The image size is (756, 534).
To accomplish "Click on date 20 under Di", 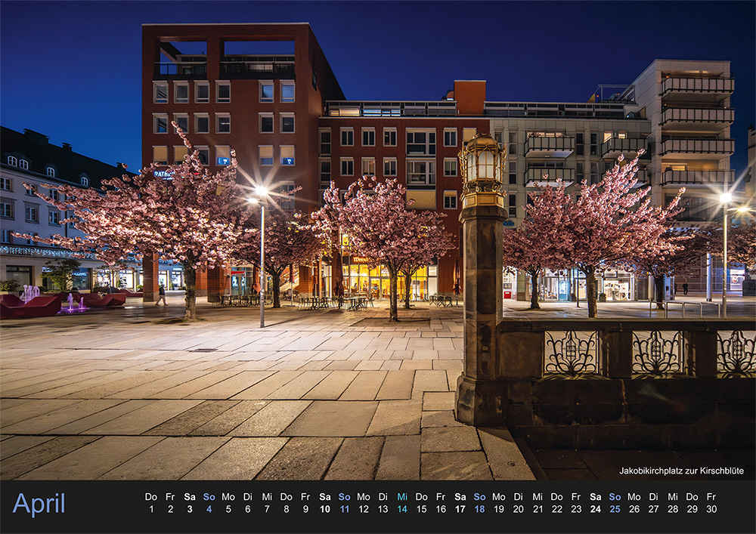I will [519, 509].
